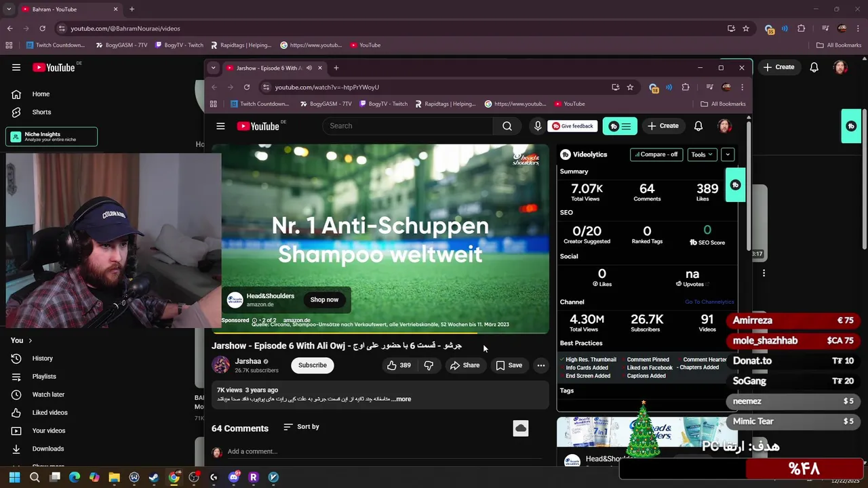Viewport: 868px width, 488px height.
Task: Open Discord from the Windows taskbar
Action: [234, 477]
